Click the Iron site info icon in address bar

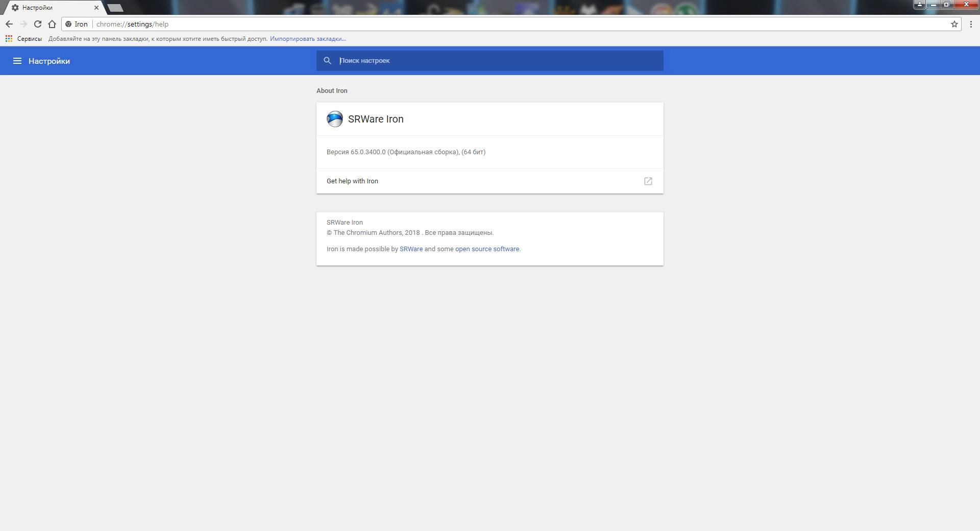[68, 24]
